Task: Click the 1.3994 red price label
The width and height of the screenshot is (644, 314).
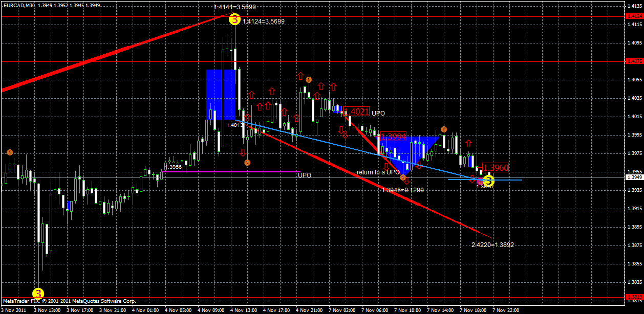Action: (x=393, y=137)
